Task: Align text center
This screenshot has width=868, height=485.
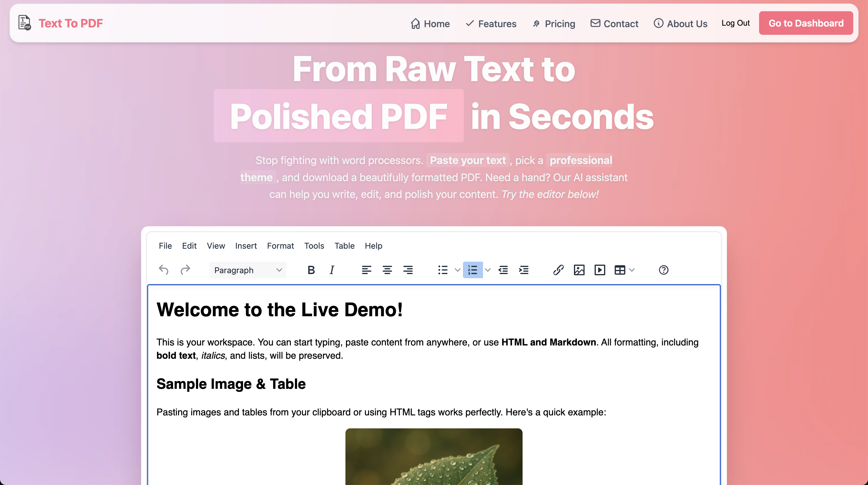Action: [387, 270]
